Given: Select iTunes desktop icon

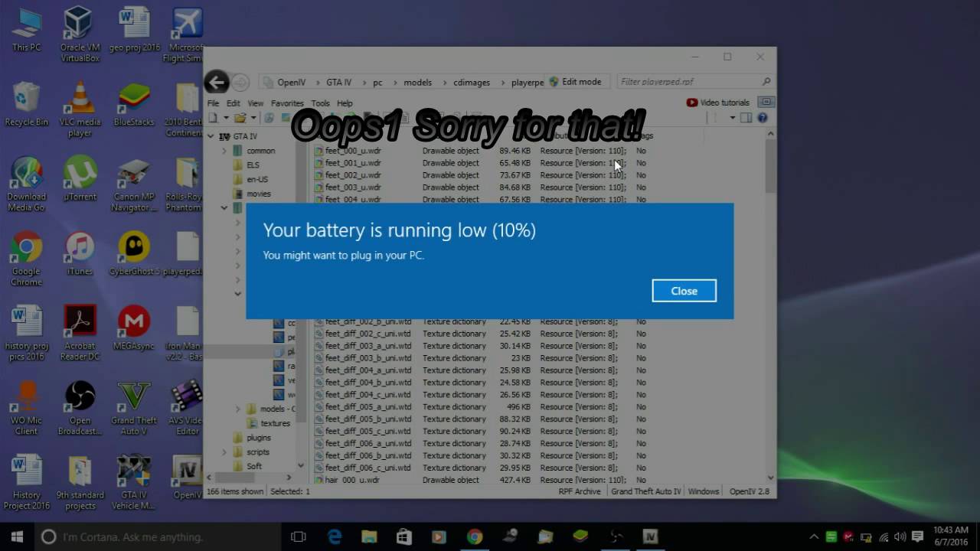Looking at the screenshot, I should pos(80,254).
